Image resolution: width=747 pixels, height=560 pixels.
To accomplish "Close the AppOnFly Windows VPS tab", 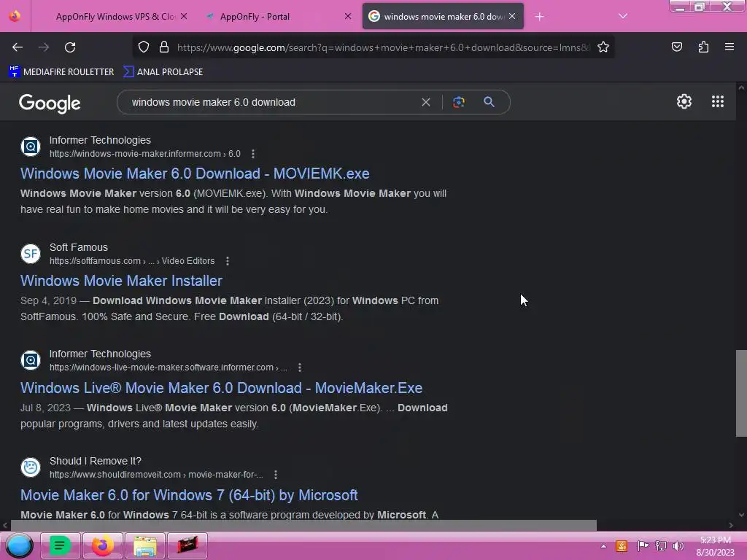I will [x=183, y=16].
